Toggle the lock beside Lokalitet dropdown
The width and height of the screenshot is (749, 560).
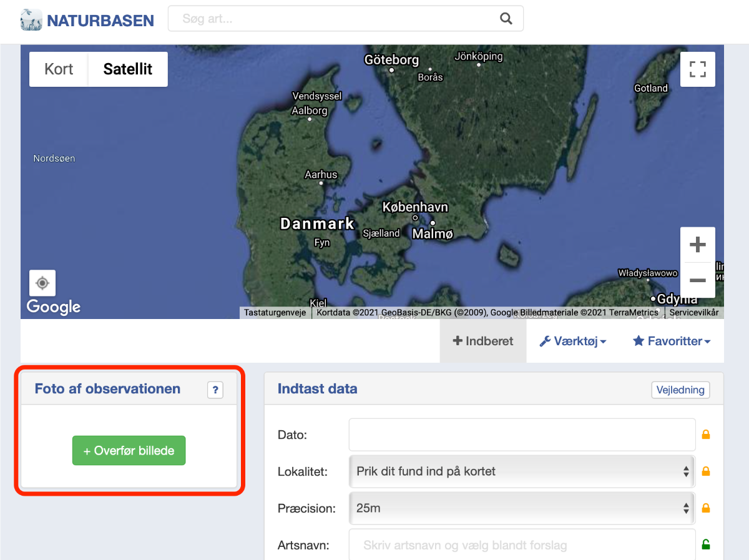point(706,471)
